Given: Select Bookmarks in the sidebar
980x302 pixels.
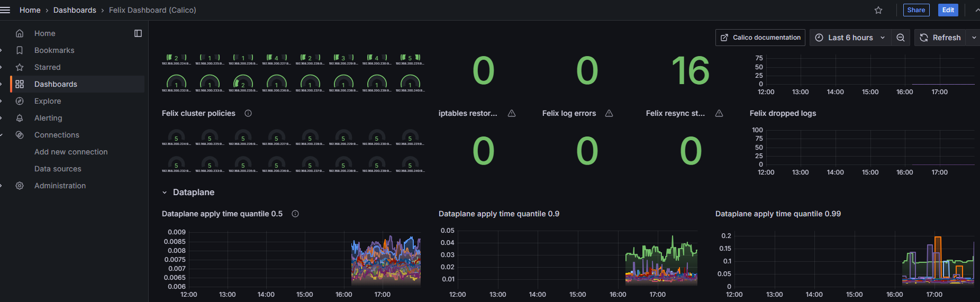Looking at the screenshot, I should click(x=54, y=50).
